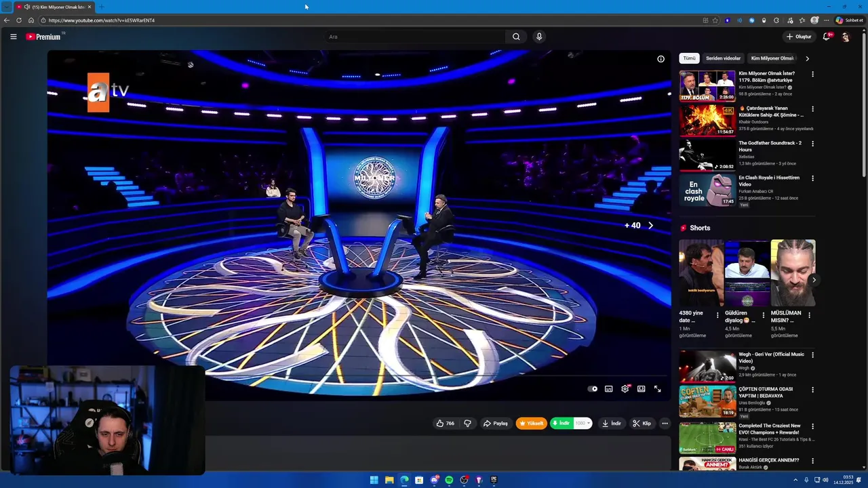Screen dimensions: 868x488
Task: Open the 'Güldüren diyalog' short
Action: [747, 273]
